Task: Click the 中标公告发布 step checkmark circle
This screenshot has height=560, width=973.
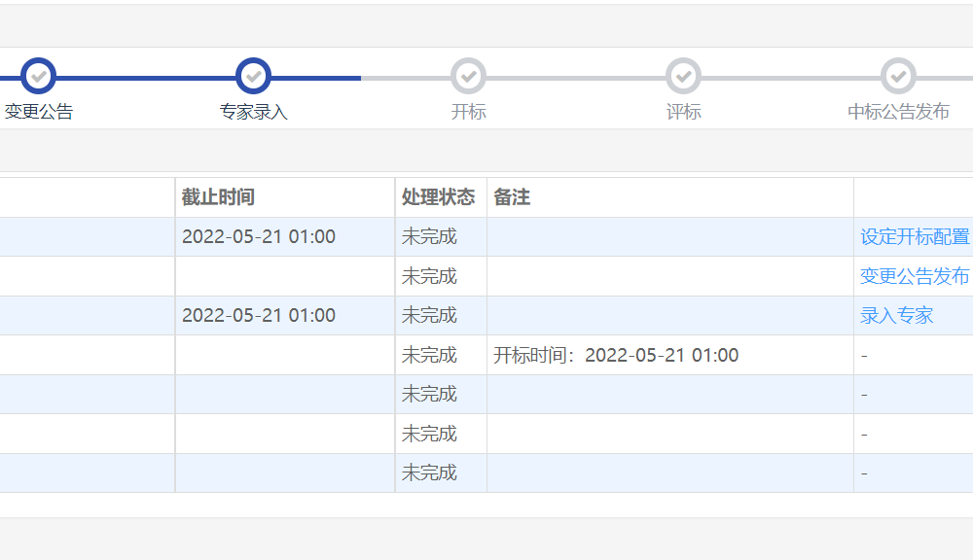Action: coord(898,75)
